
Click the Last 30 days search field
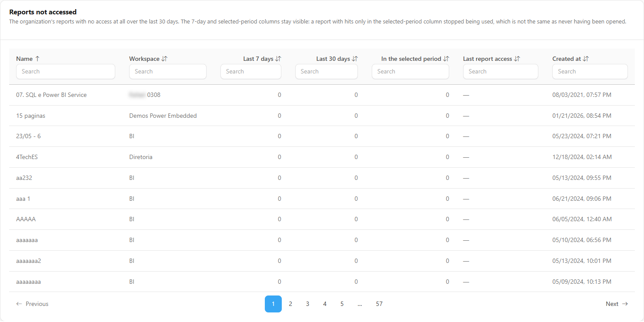click(327, 72)
